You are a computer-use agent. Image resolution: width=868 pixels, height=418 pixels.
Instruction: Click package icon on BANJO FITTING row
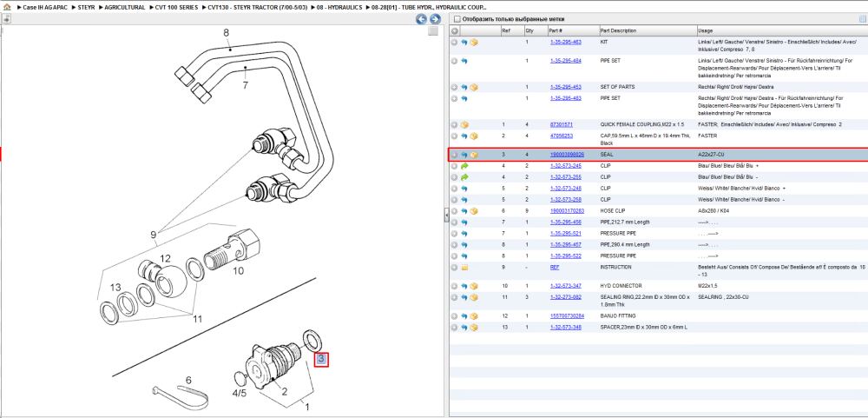(x=474, y=316)
